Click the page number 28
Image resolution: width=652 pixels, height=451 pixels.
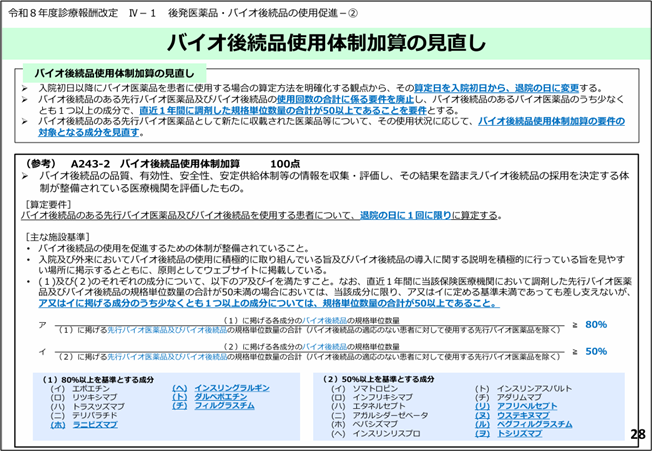tap(637, 435)
